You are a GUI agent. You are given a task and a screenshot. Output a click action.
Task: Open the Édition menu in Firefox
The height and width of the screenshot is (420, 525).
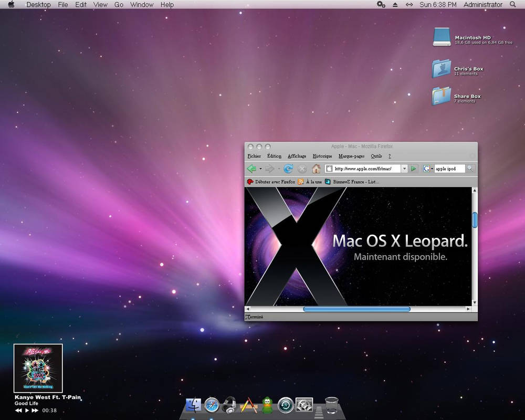click(x=274, y=156)
